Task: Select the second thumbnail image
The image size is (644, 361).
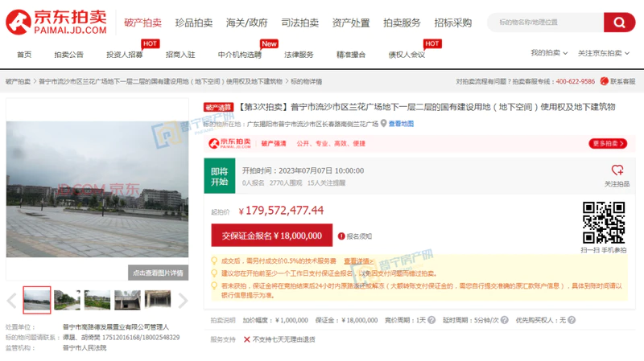Action: click(67, 300)
